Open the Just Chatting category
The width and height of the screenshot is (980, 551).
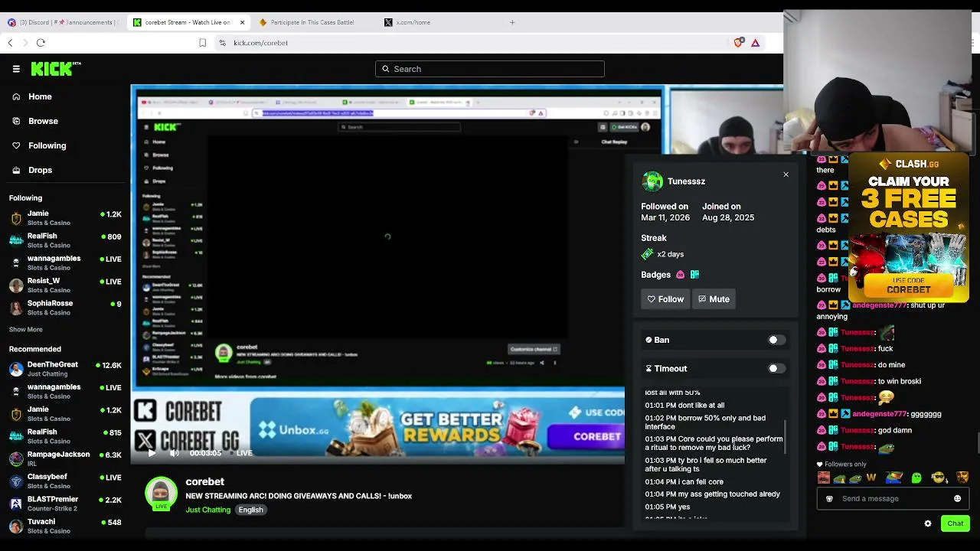[207, 510]
